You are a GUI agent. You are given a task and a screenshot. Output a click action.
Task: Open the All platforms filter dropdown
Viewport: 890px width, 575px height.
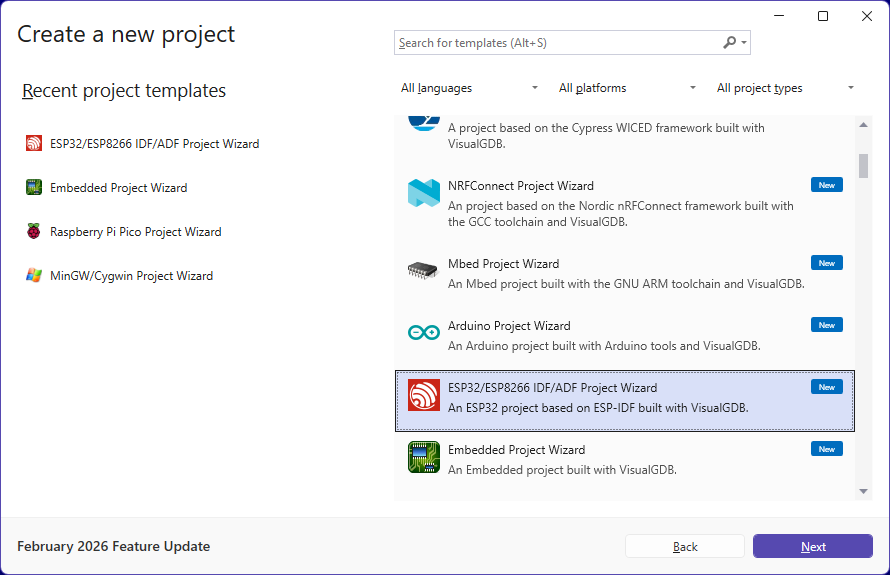click(x=627, y=88)
